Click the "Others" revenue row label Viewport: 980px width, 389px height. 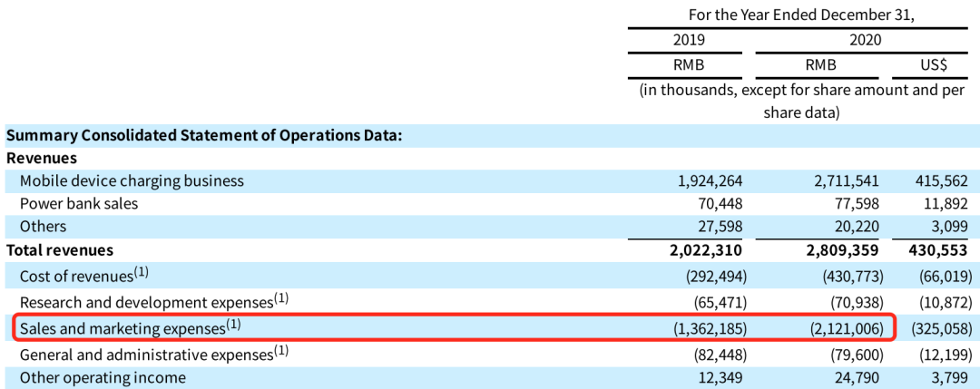click(x=43, y=226)
